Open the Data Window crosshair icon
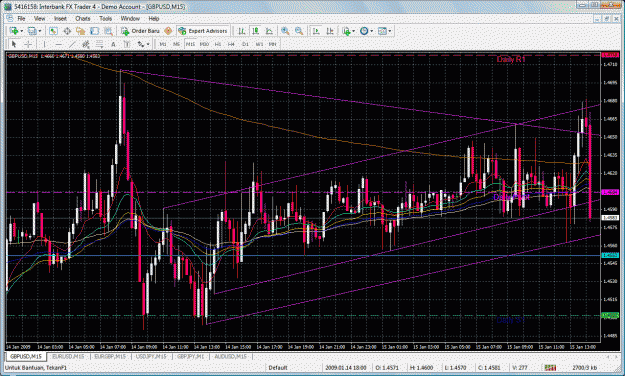The image size is (625, 376). pyautogui.click(x=67, y=31)
